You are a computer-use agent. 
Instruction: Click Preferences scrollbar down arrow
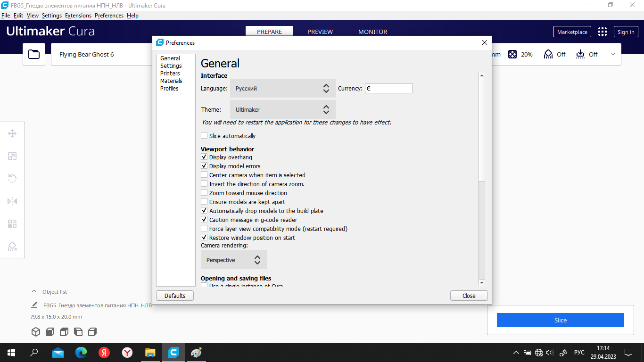pos(482,283)
